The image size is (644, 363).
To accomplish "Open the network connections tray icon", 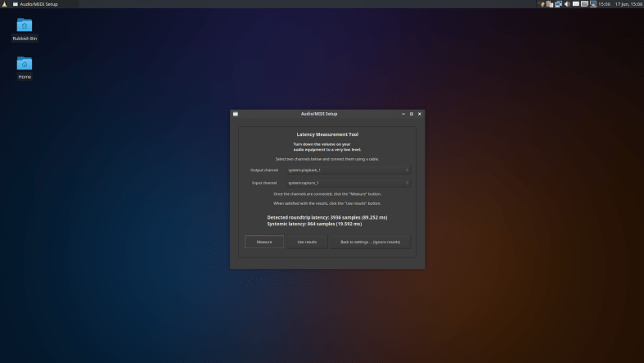I will click(558, 4).
